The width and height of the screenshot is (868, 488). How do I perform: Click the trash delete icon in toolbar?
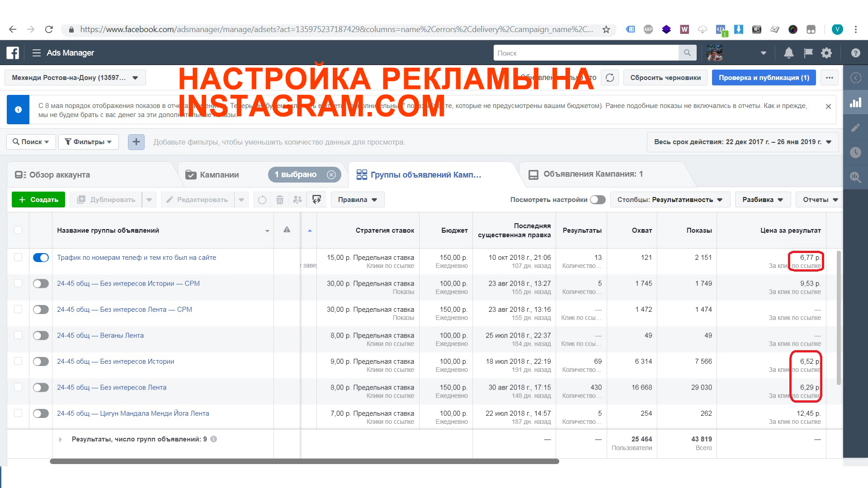[280, 200]
